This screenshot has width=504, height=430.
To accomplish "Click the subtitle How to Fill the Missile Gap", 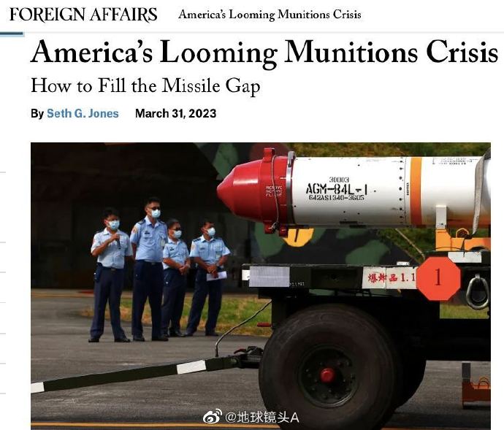I will [145, 86].
